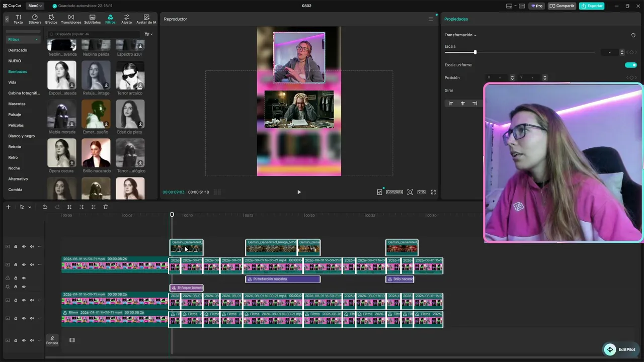Download the Terror arcaico filter

tap(140, 85)
